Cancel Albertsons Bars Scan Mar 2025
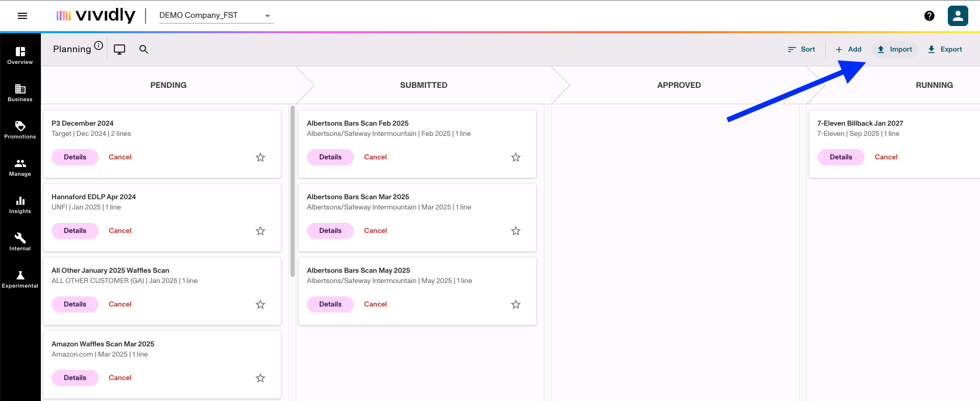The image size is (980, 401). (x=375, y=231)
